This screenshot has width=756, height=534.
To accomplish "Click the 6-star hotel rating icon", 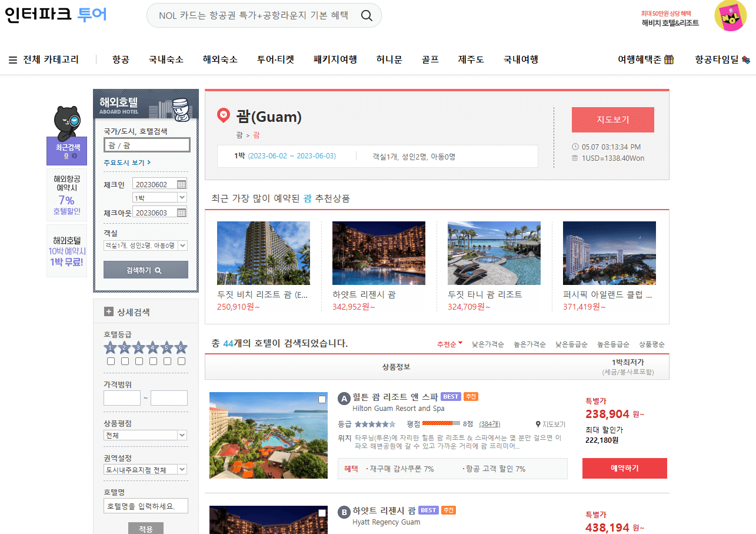I will point(181,348).
